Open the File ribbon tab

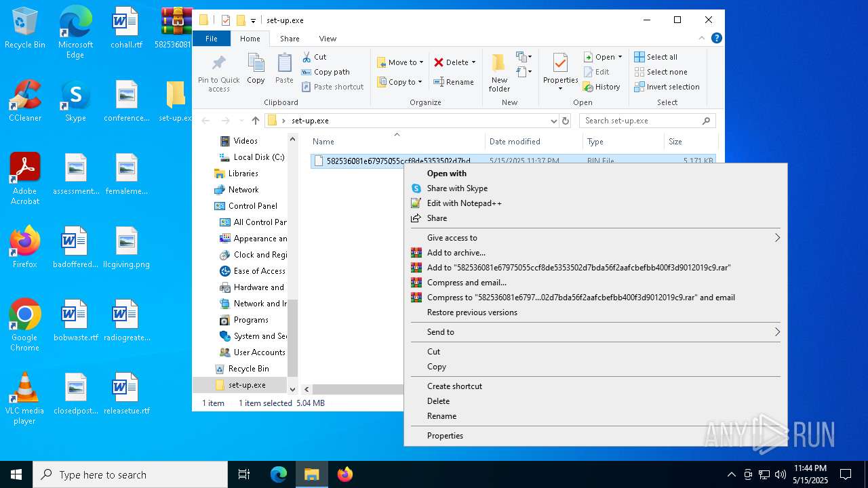click(212, 39)
